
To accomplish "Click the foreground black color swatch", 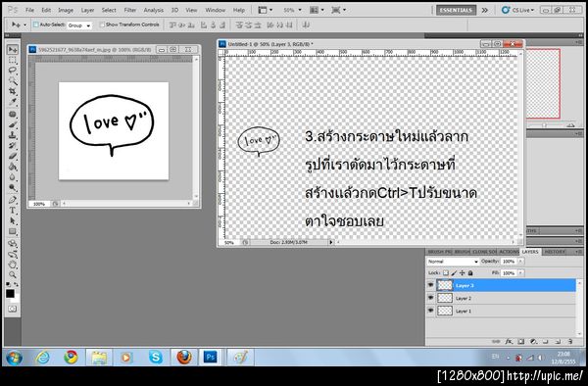I will (x=10, y=294).
